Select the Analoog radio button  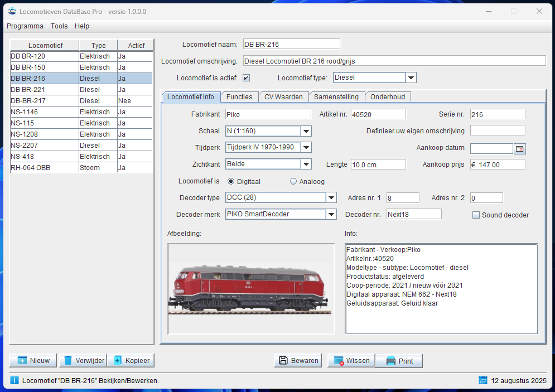point(293,181)
